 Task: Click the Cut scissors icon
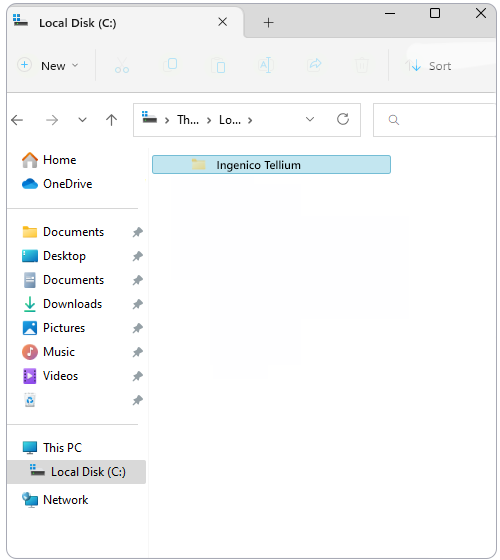coord(122,66)
